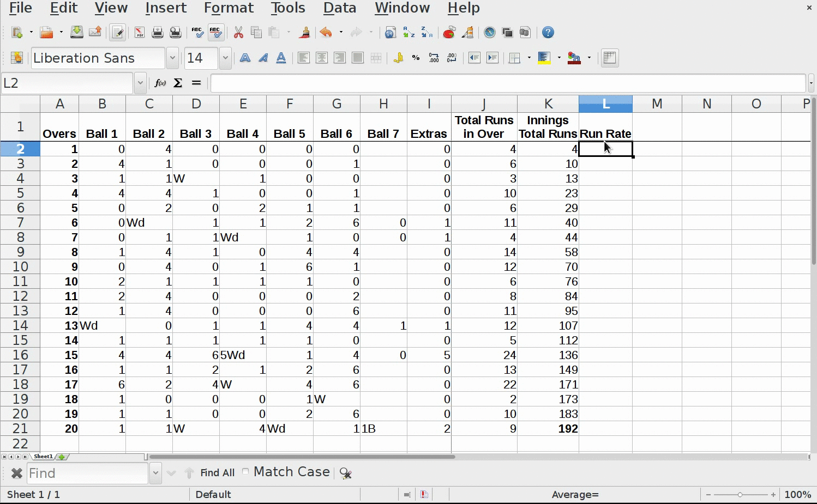Click the zoom slider in status bar
The height and width of the screenshot is (504, 817).
click(740, 495)
